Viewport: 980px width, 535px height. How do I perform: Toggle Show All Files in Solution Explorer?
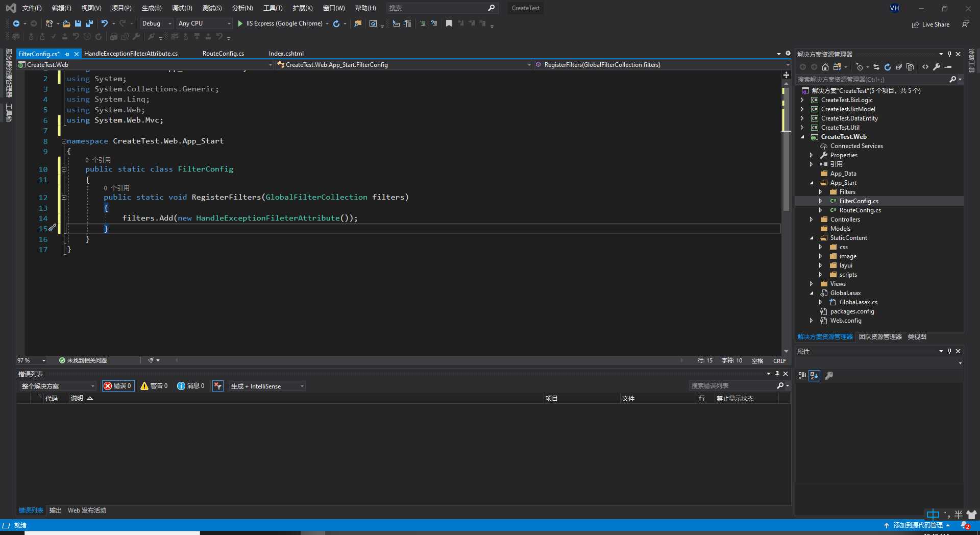910,67
